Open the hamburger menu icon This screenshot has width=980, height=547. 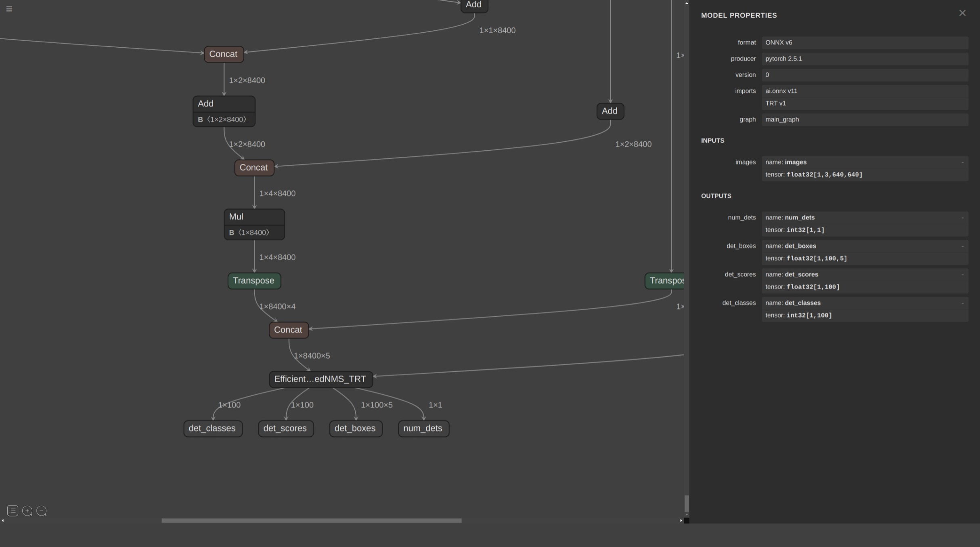click(x=9, y=9)
